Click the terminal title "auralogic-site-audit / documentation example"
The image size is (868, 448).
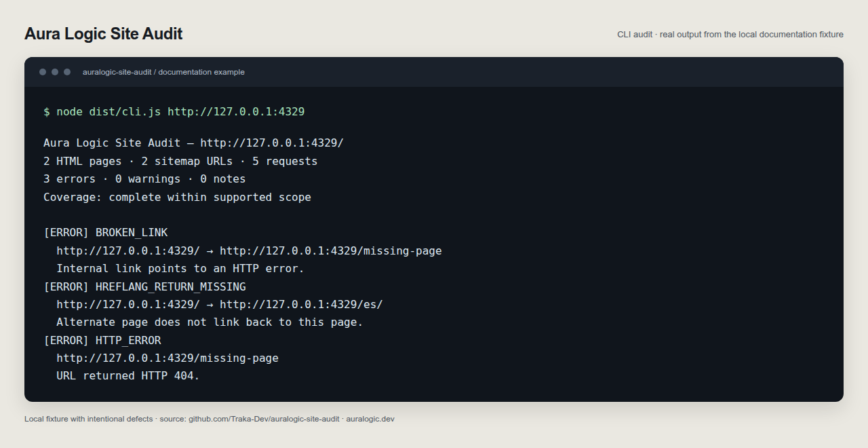click(x=163, y=72)
